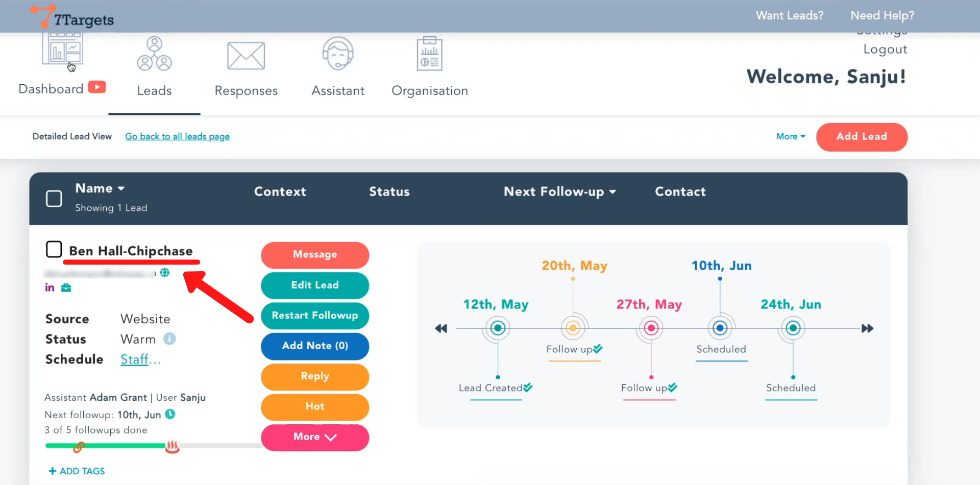The height and width of the screenshot is (485, 980).
Task: Select the Ben Hall-Chipchase lead checkbox
Action: [54, 250]
